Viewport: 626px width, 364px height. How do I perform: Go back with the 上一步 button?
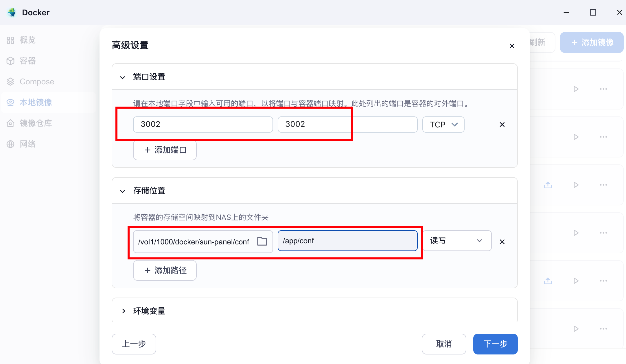tap(134, 344)
